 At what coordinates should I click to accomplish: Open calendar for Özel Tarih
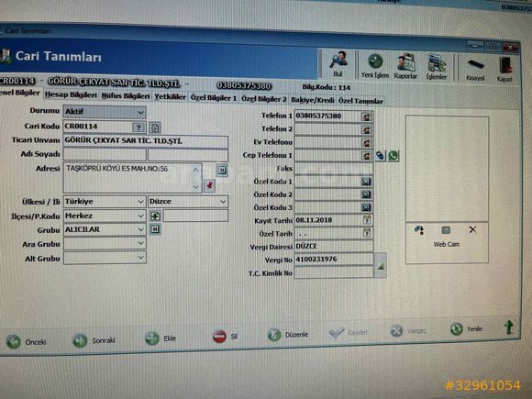click(x=367, y=233)
